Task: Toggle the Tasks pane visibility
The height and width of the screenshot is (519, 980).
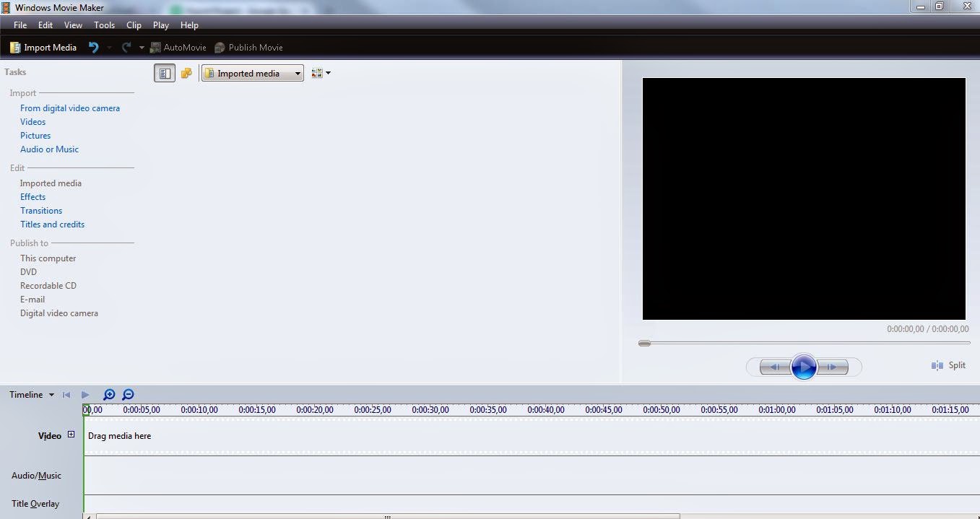Action: click(x=164, y=72)
